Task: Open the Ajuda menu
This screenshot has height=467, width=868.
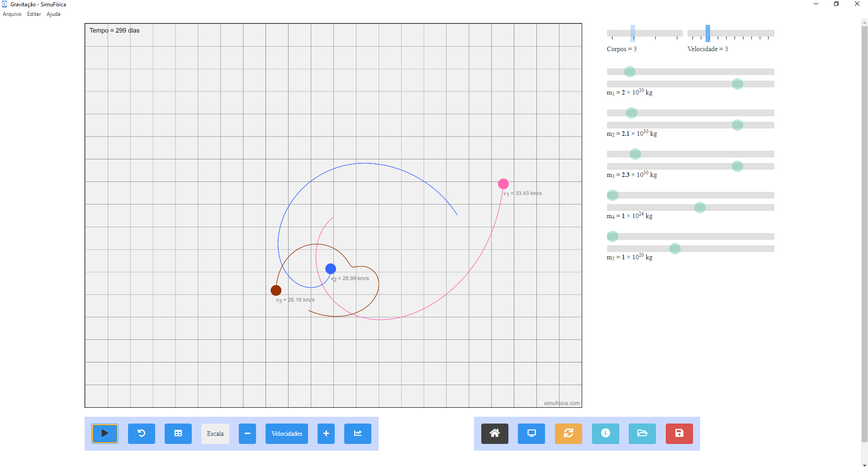Action: (53, 14)
